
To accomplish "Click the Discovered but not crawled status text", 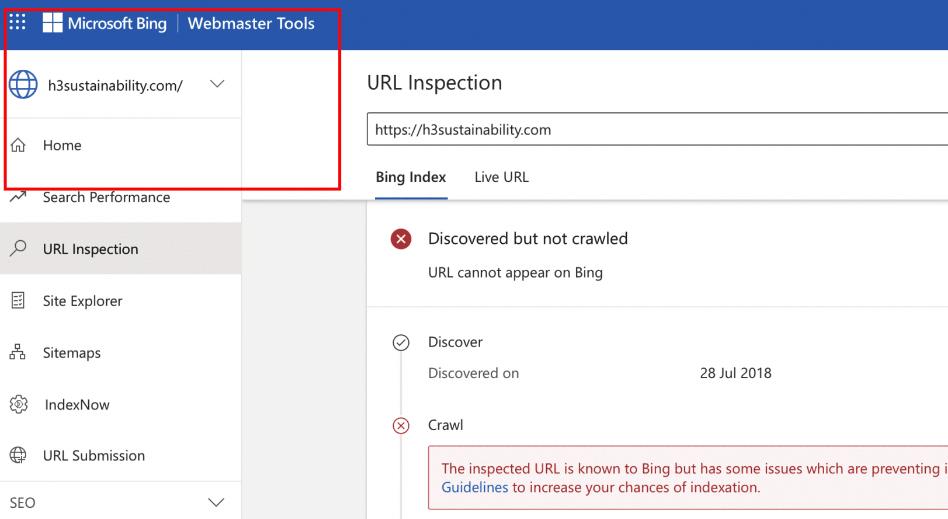I will click(x=528, y=238).
